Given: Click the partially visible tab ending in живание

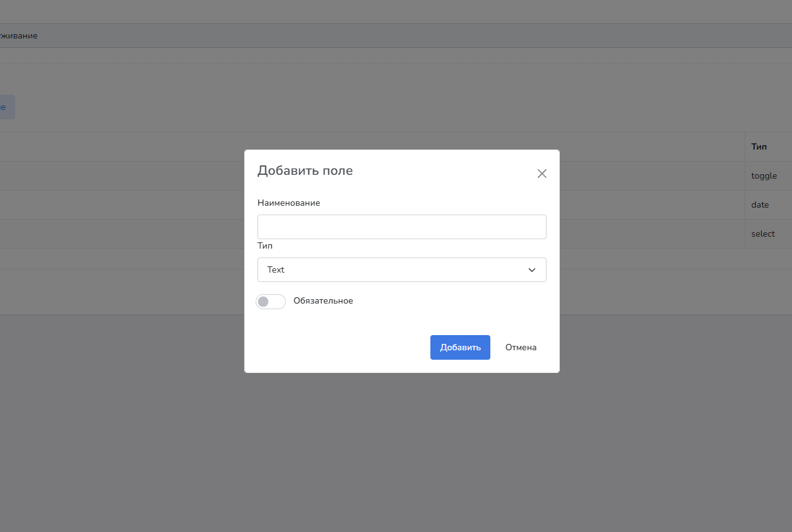Looking at the screenshot, I should click(x=18, y=36).
